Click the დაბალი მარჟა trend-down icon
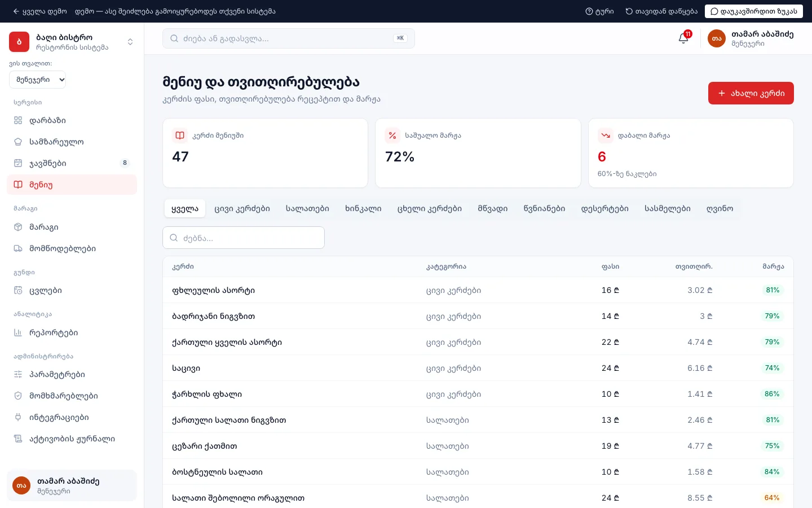The width and height of the screenshot is (812, 508). 606,135
